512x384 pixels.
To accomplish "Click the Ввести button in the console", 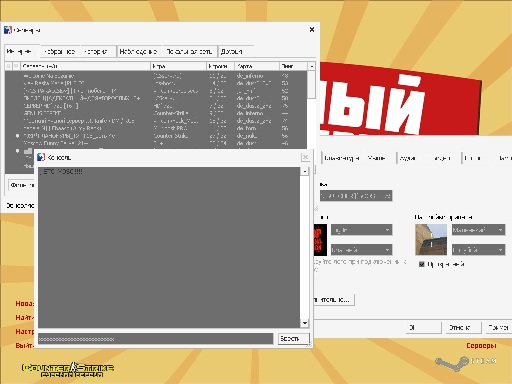I will pyautogui.click(x=294, y=339).
